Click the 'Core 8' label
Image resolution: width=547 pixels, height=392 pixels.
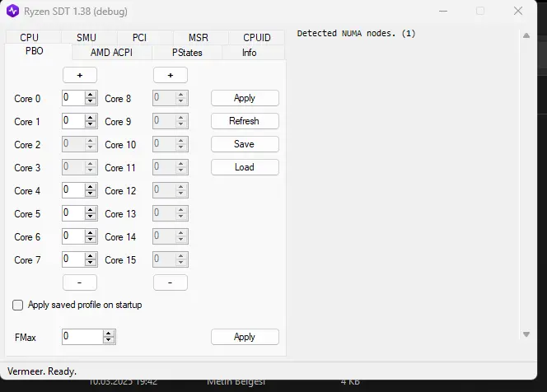tap(118, 99)
